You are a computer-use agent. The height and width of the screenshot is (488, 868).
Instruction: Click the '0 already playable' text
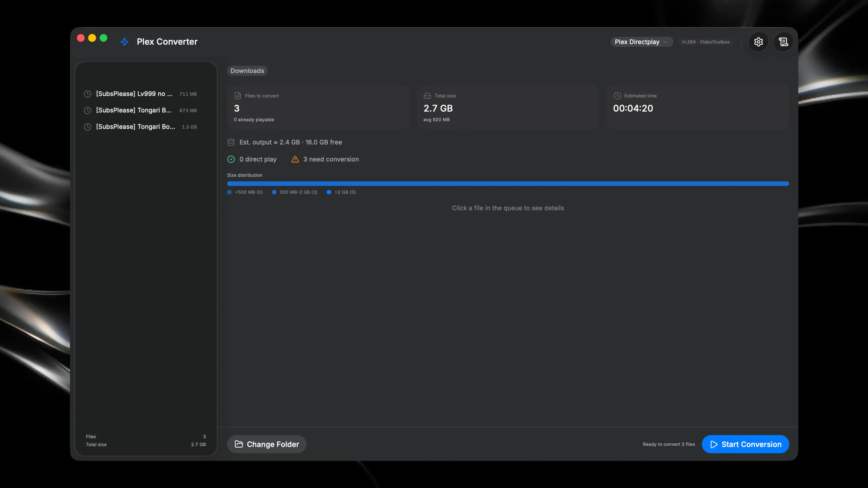coord(254,120)
